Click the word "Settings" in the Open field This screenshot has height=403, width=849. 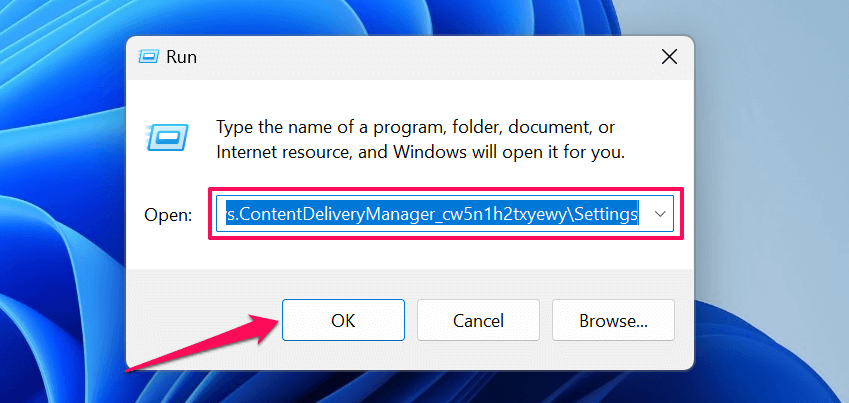(x=605, y=214)
